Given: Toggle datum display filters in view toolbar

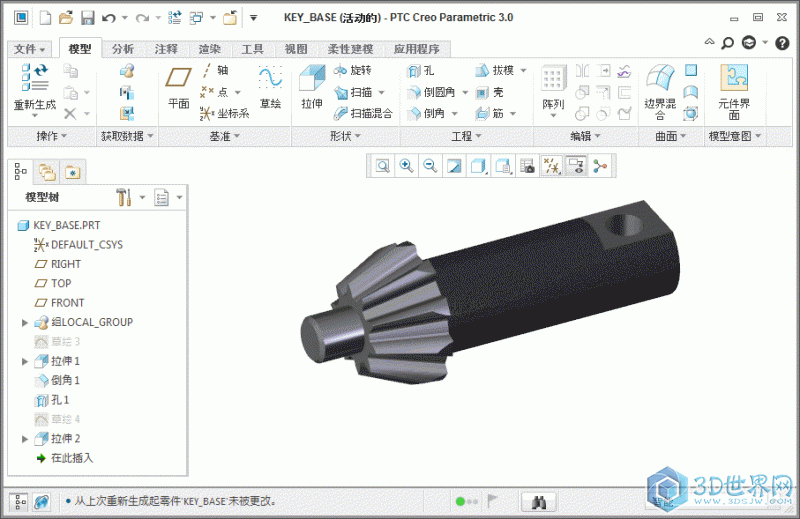Looking at the screenshot, I should tap(551, 166).
